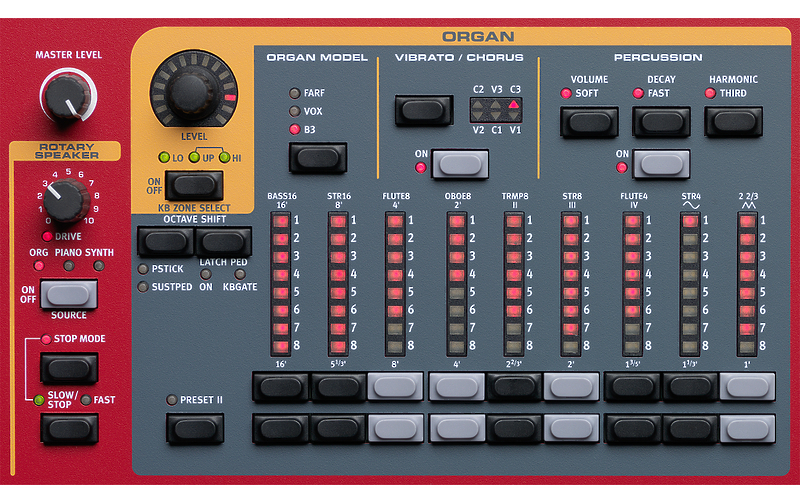Click the Stop Mode LED
The image size is (800, 503).
46,339
